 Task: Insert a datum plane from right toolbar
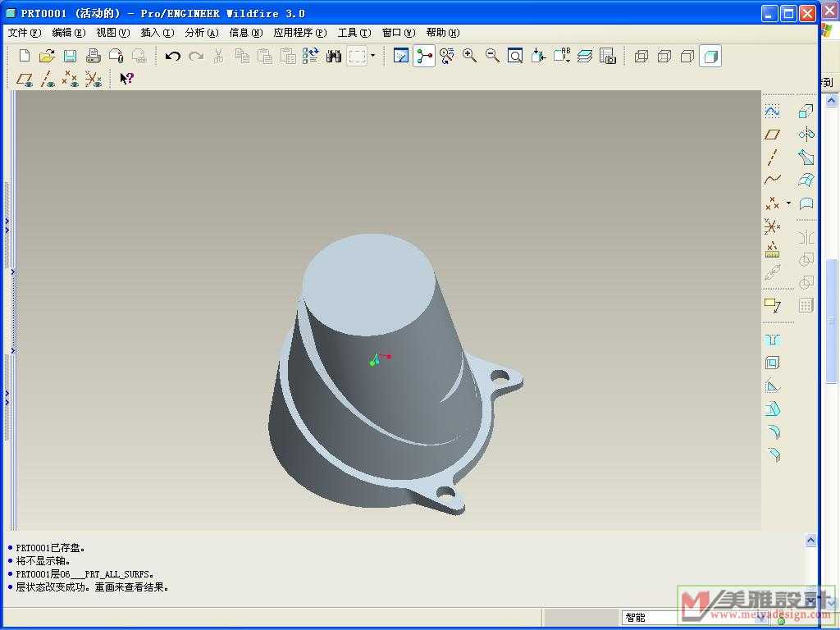pyautogui.click(x=772, y=135)
